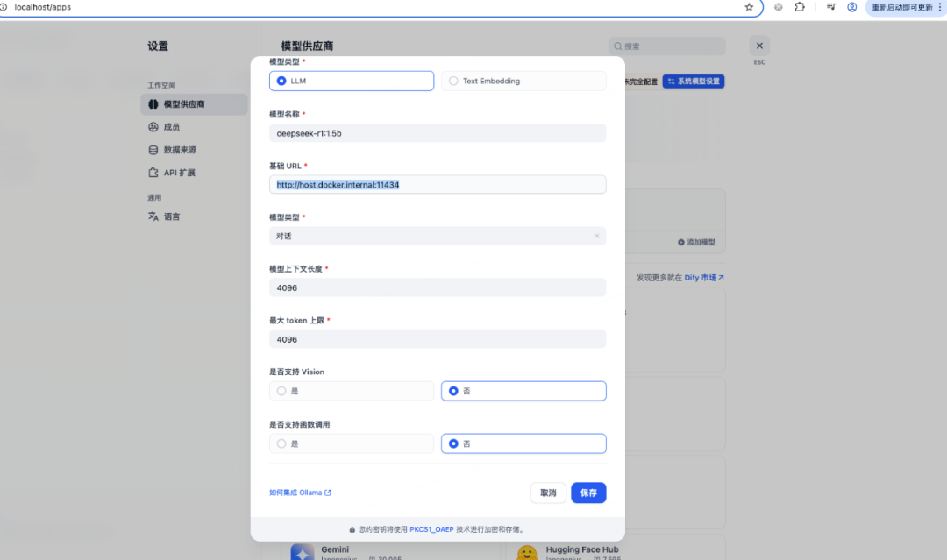Click the lock icon in encryption note
The width and height of the screenshot is (947, 560).
pos(352,530)
